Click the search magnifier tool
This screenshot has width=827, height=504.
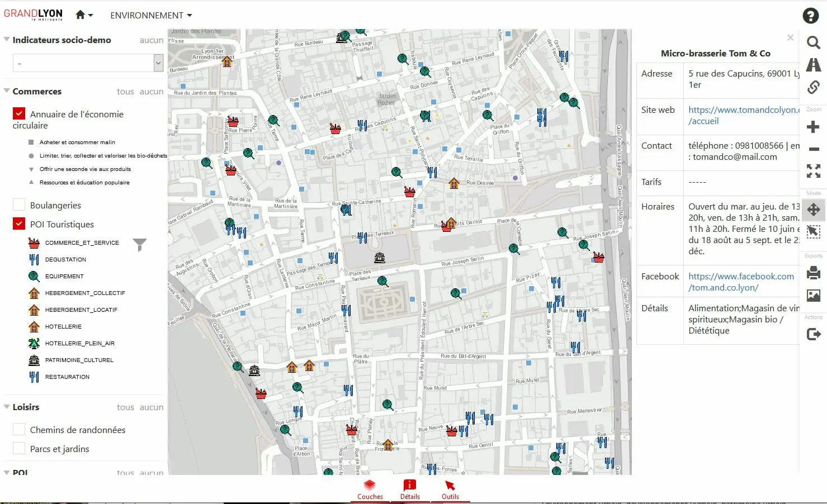813,42
